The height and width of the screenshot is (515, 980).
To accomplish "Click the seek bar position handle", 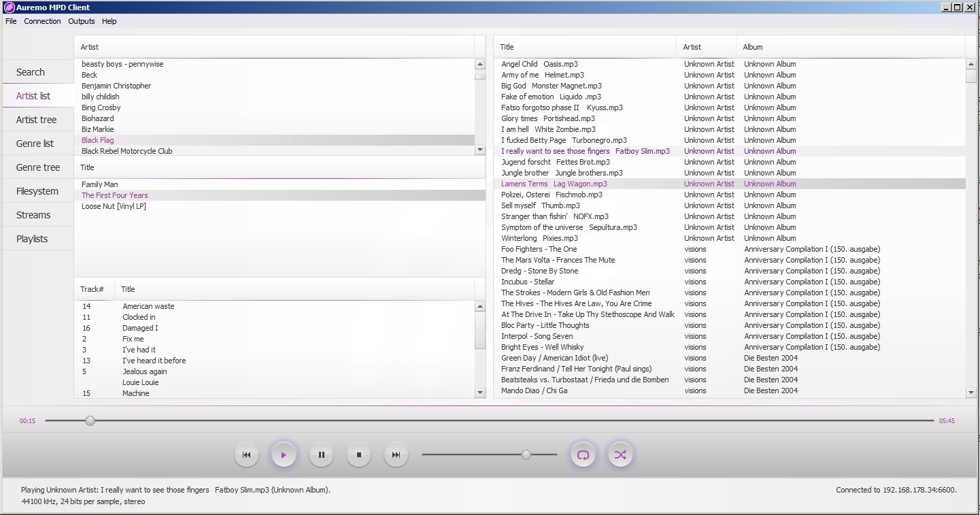I will 90,421.
